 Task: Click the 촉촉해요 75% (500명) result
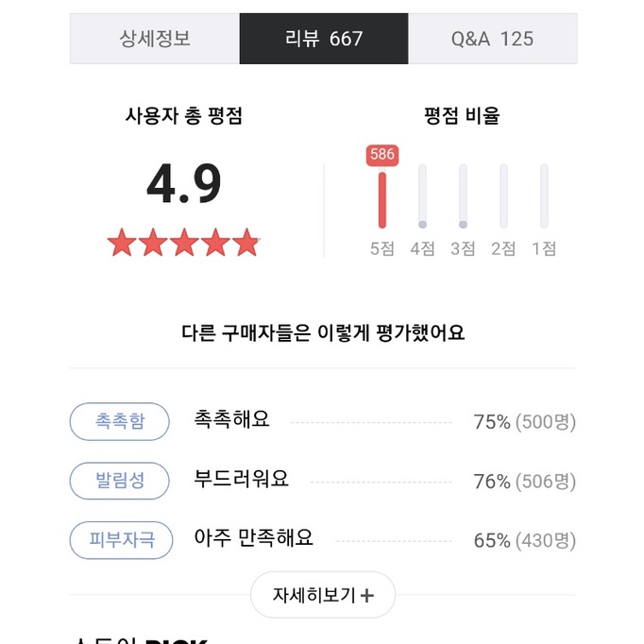pos(384,421)
